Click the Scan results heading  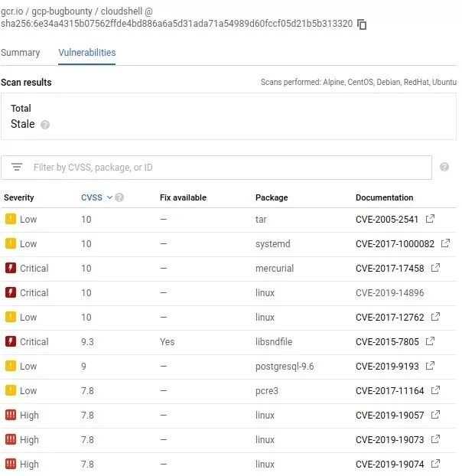(x=26, y=83)
